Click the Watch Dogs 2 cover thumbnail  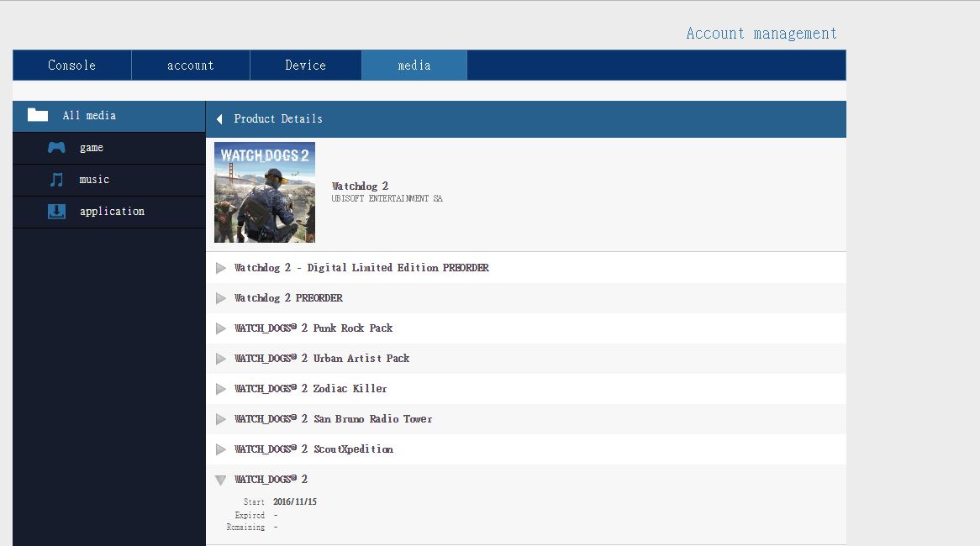coord(265,192)
